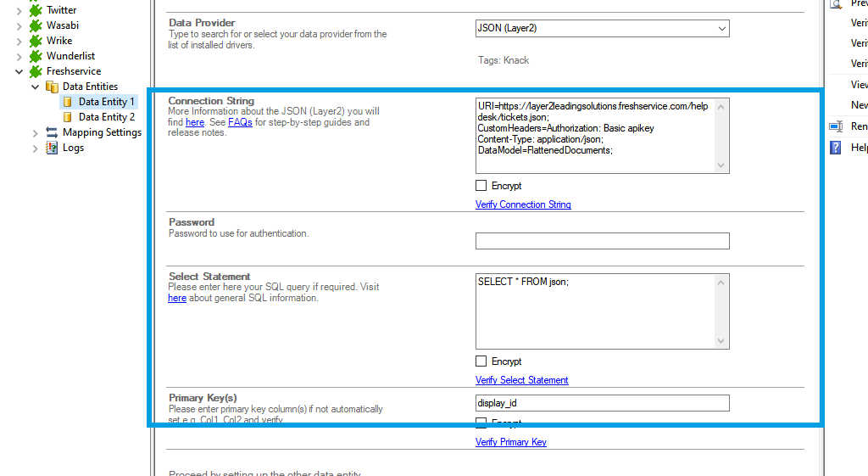Click the Twitter connection puzzle icon
Viewport: 868px width, 476px height.
(36, 10)
